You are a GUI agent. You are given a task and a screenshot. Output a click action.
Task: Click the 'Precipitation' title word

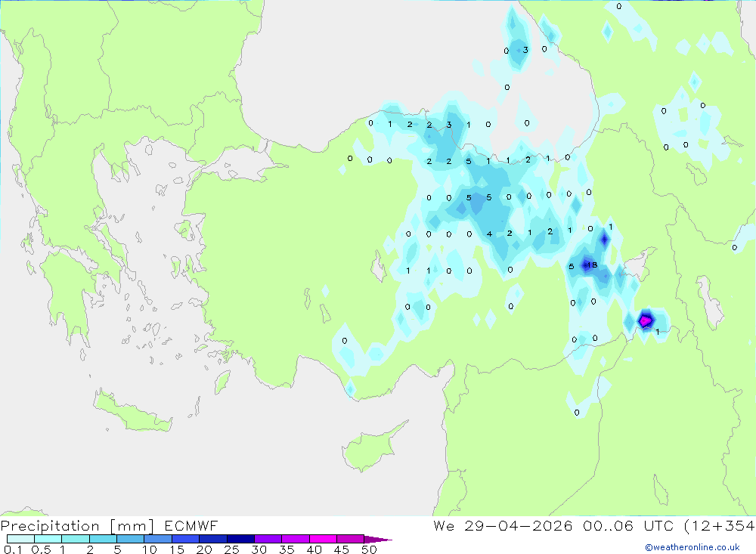[x=50, y=526]
